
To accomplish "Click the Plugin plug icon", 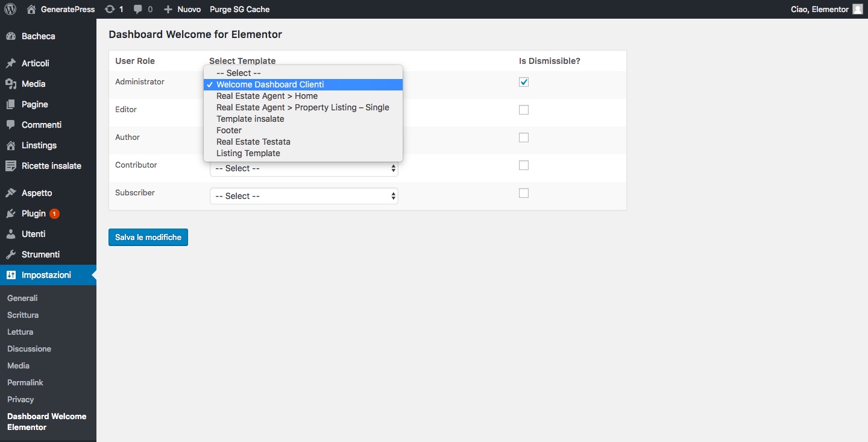I will click(x=11, y=213).
